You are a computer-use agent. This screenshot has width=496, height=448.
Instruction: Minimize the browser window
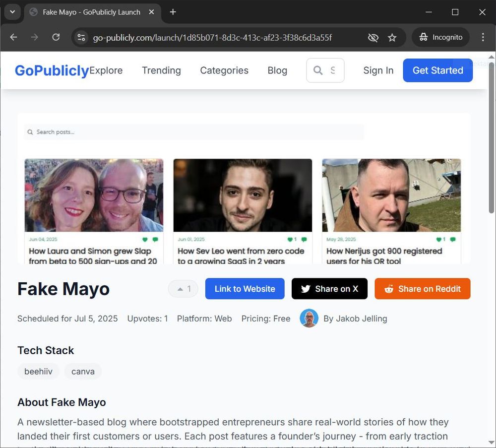(x=429, y=12)
